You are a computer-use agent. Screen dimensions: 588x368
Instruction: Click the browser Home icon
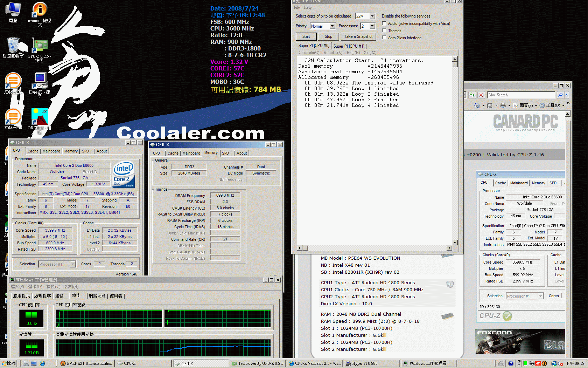click(x=477, y=105)
